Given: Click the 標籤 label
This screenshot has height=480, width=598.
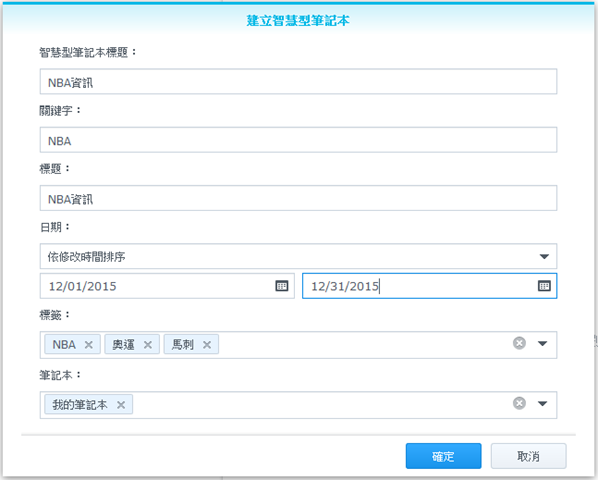Looking at the screenshot, I should point(55,315).
